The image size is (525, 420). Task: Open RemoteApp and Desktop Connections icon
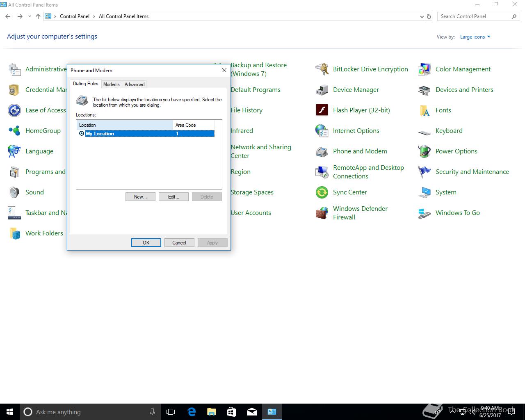pyautogui.click(x=322, y=172)
